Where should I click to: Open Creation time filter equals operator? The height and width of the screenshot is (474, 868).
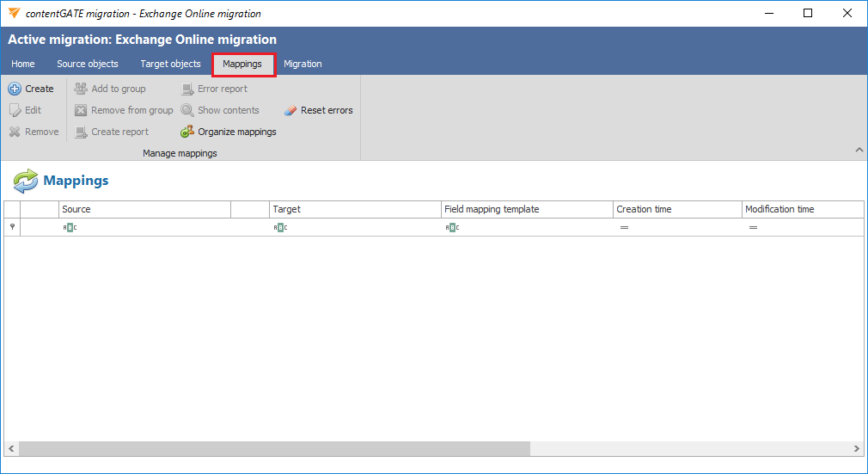(x=625, y=227)
